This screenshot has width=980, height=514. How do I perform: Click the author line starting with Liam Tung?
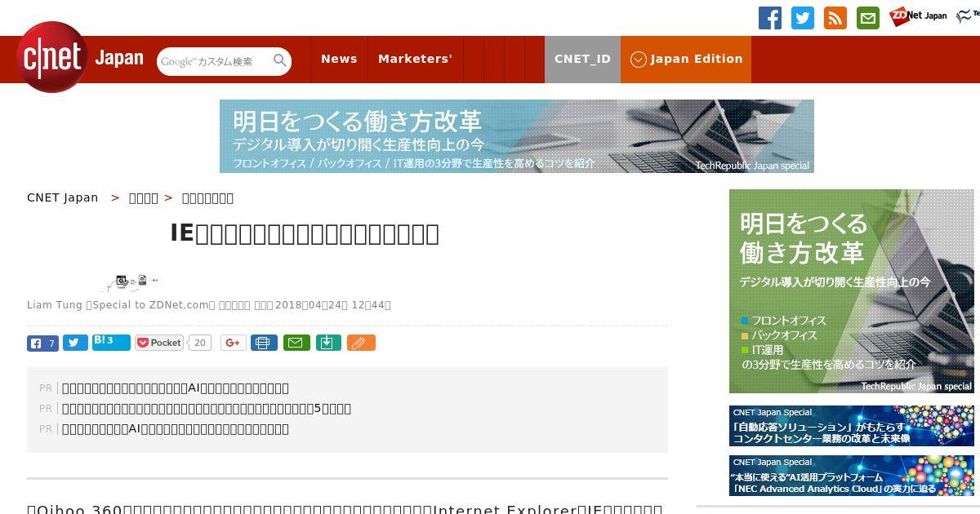point(209,305)
